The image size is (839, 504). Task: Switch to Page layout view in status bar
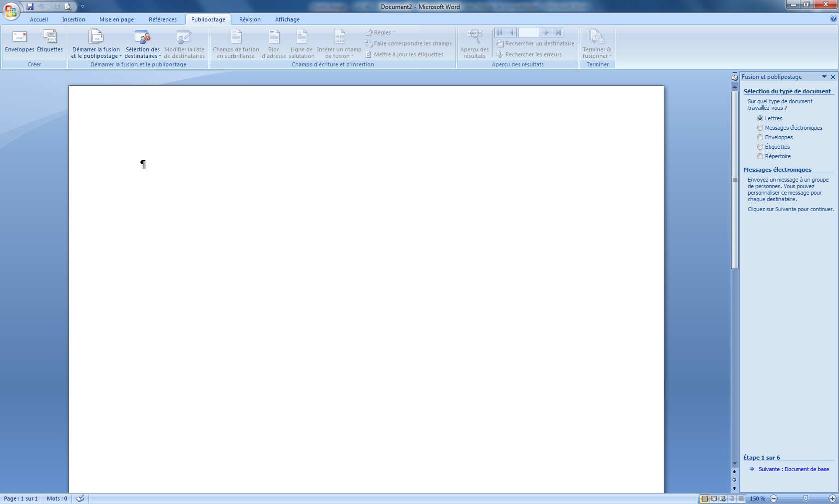[705, 499]
